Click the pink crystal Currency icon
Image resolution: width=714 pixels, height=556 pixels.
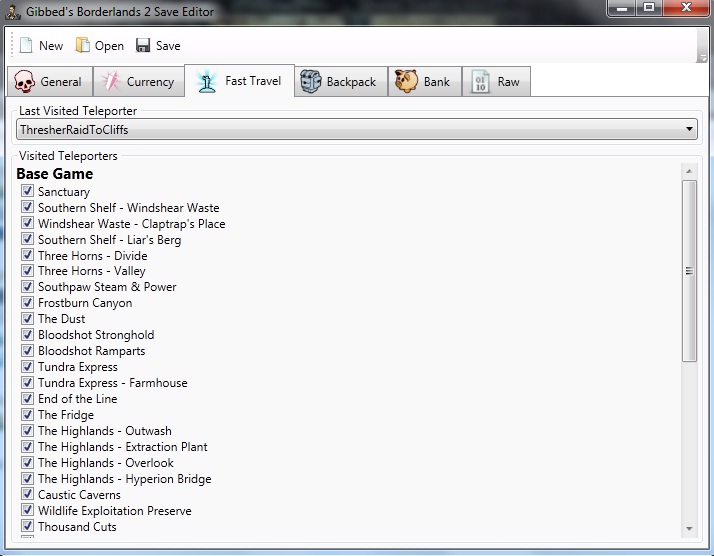[x=111, y=82]
